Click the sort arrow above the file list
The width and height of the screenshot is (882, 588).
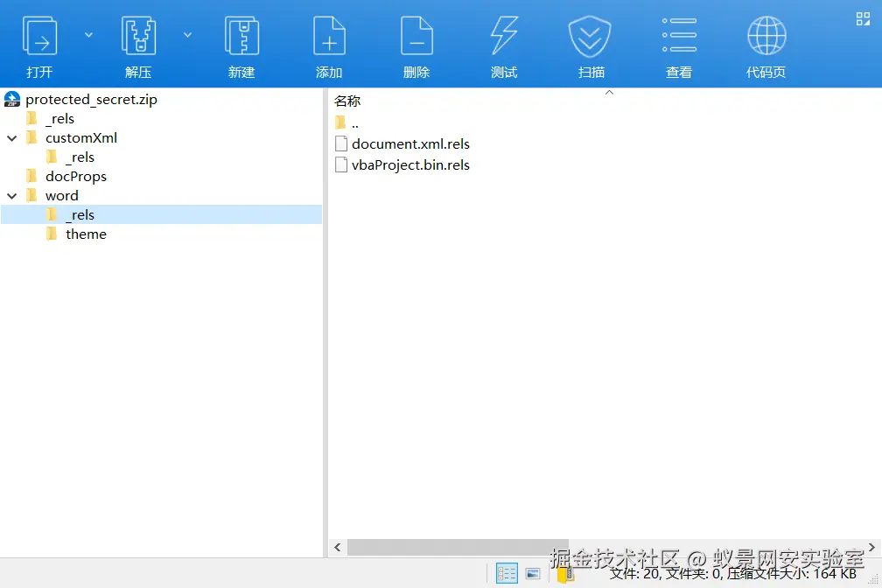609,92
